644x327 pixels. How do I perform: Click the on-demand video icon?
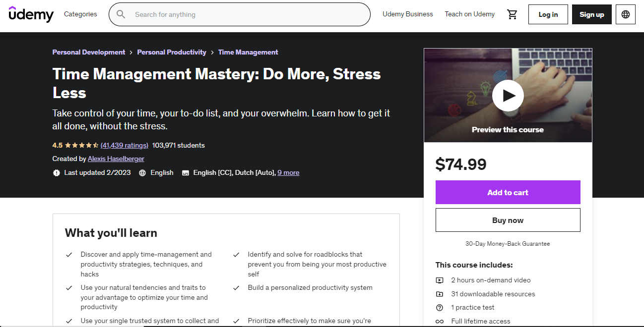[x=440, y=280]
